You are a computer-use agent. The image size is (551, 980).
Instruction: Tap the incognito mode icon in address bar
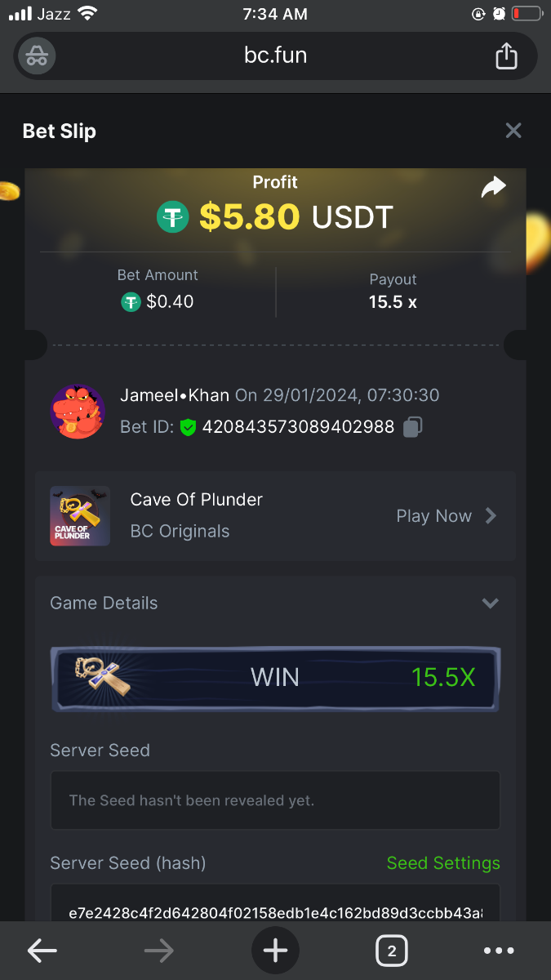[37, 56]
